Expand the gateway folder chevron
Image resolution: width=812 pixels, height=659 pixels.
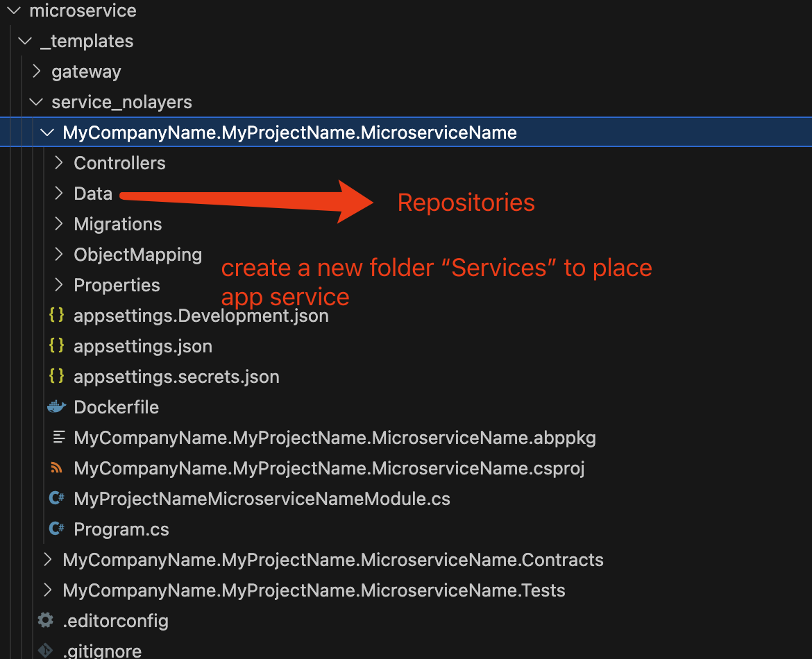pyautogui.click(x=36, y=71)
